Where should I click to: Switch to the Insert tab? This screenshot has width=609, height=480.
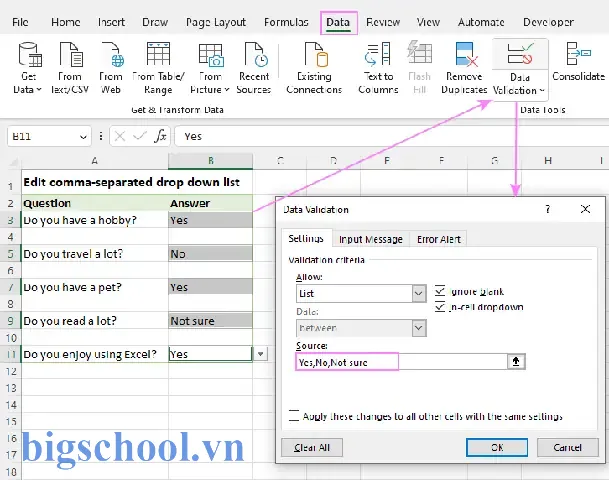pos(111,23)
